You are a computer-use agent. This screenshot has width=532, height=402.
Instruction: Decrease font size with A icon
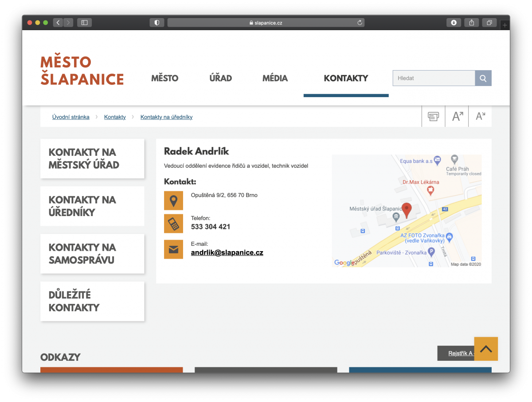pyautogui.click(x=480, y=117)
